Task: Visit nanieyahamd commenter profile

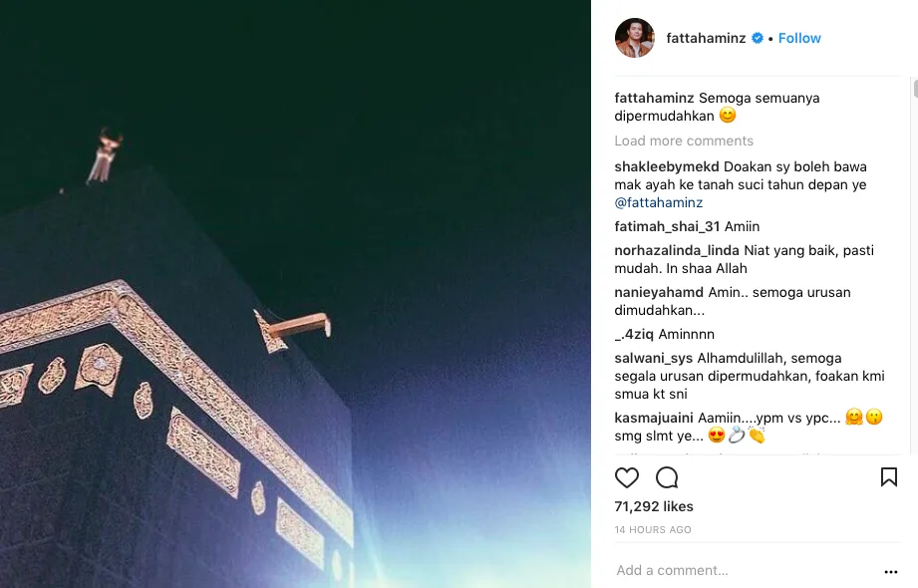Action: (x=659, y=292)
